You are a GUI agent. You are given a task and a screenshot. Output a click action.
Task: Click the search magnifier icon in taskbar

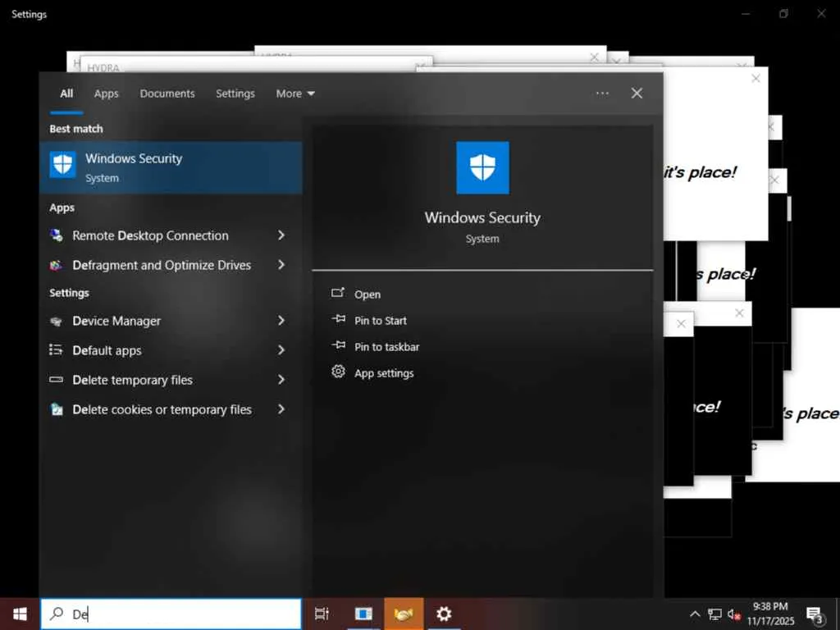click(57, 614)
